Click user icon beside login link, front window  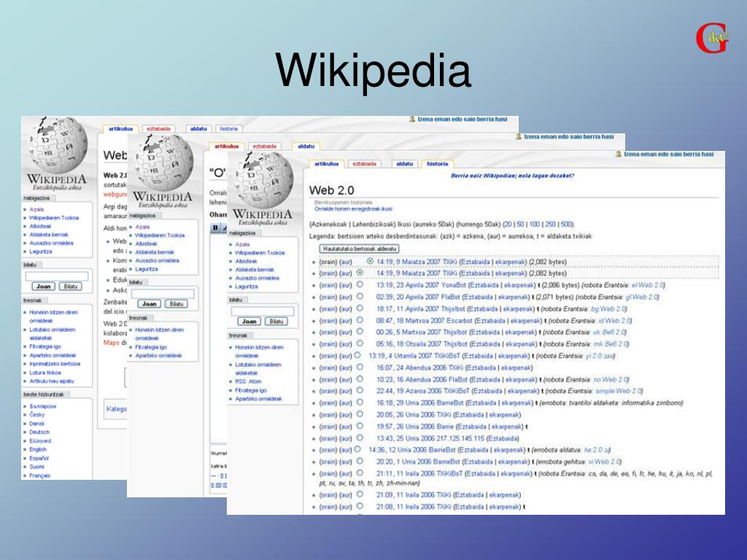[x=619, y=155]
